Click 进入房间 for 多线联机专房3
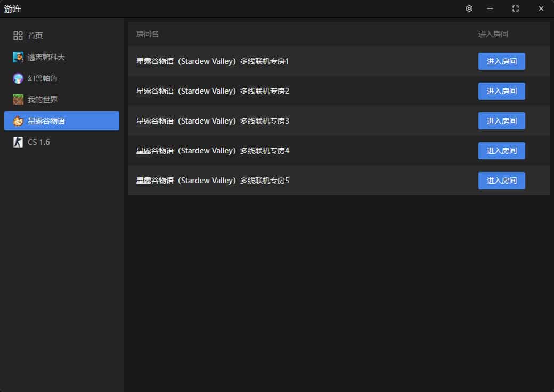Screen dimensions: 554x392 (501, 121)
